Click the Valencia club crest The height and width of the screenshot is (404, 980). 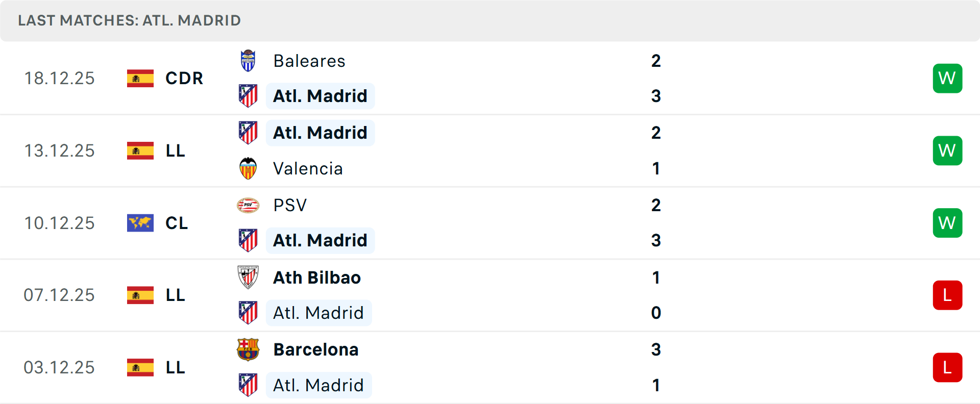[x=248, y=168]
